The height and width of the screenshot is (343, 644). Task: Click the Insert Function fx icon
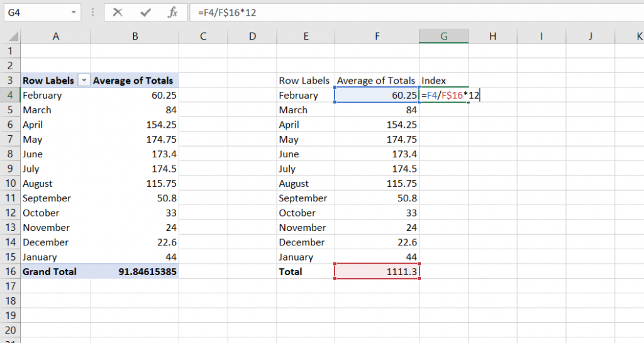pos(172,13)
